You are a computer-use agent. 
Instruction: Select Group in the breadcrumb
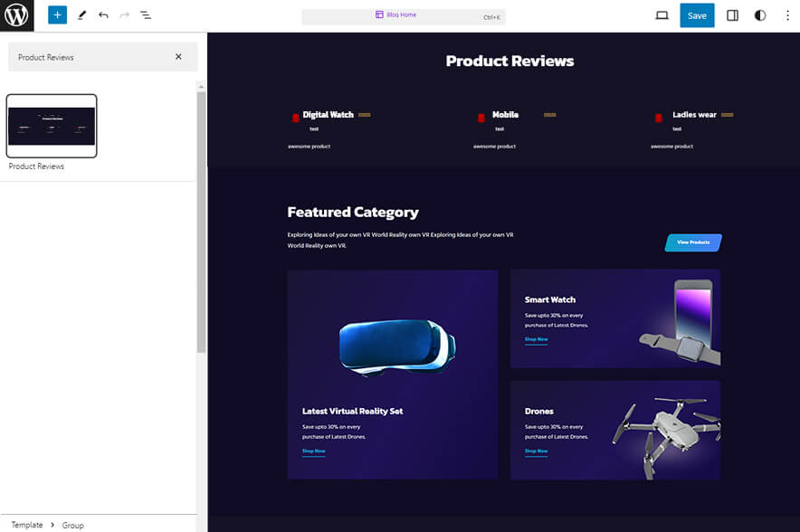pos(72,524)
